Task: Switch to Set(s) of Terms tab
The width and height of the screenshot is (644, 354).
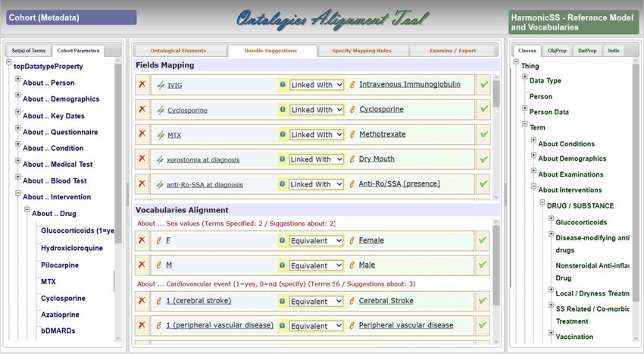Action: [28, 51]
